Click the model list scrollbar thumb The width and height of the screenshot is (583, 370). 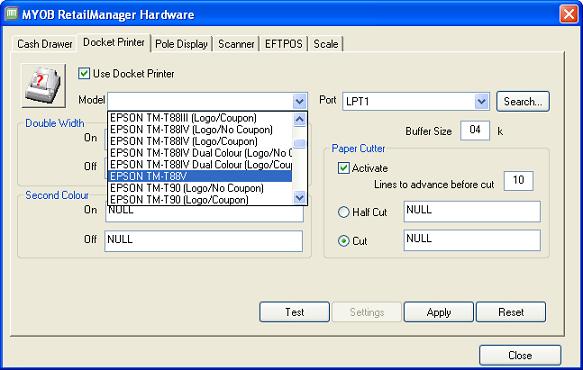(300, 143)
